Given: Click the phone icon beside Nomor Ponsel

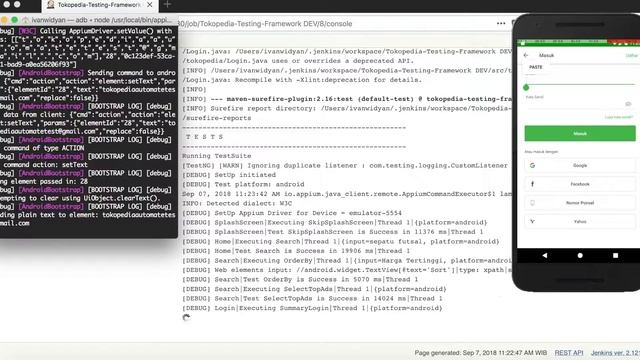Looking at the screenshot, I should 532,203.
